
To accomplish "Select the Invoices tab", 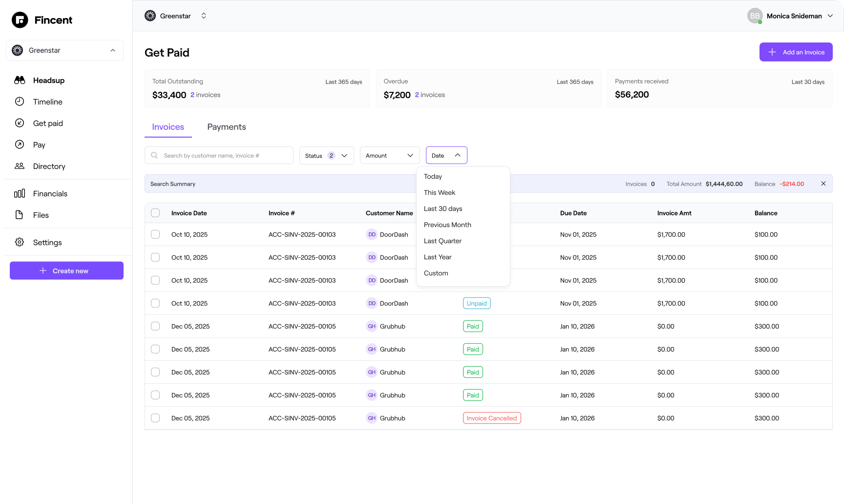I will click(168, 127).
